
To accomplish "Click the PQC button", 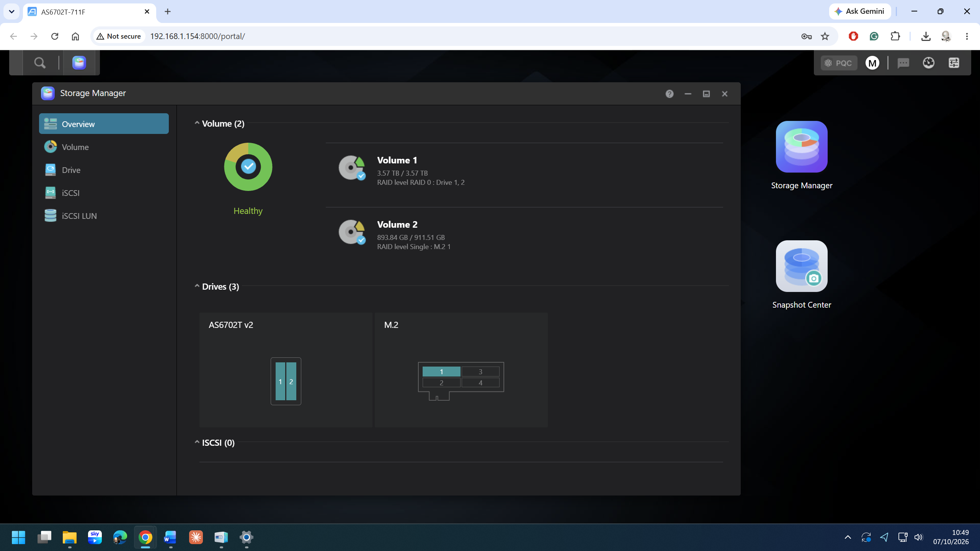I will pos(839,63).
